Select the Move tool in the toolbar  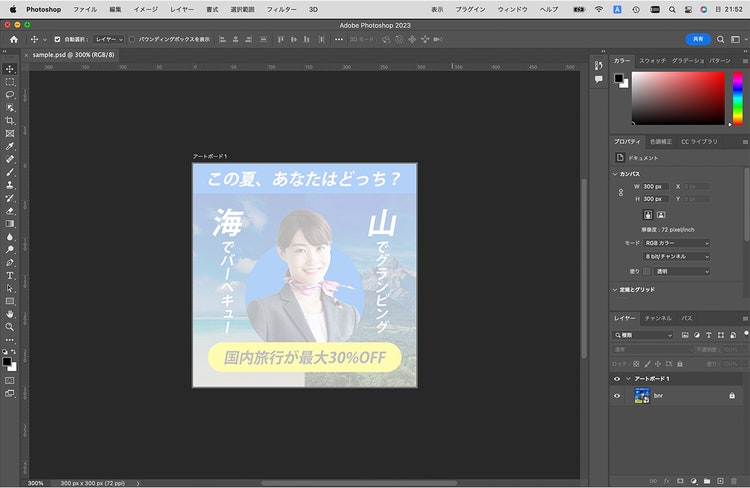[x=10, y=69]
